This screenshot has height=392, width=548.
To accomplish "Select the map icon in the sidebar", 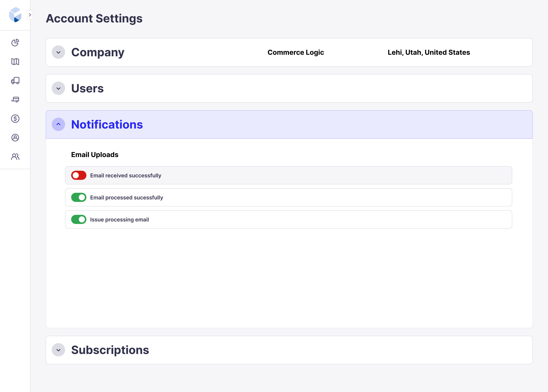I will point(15,62).
